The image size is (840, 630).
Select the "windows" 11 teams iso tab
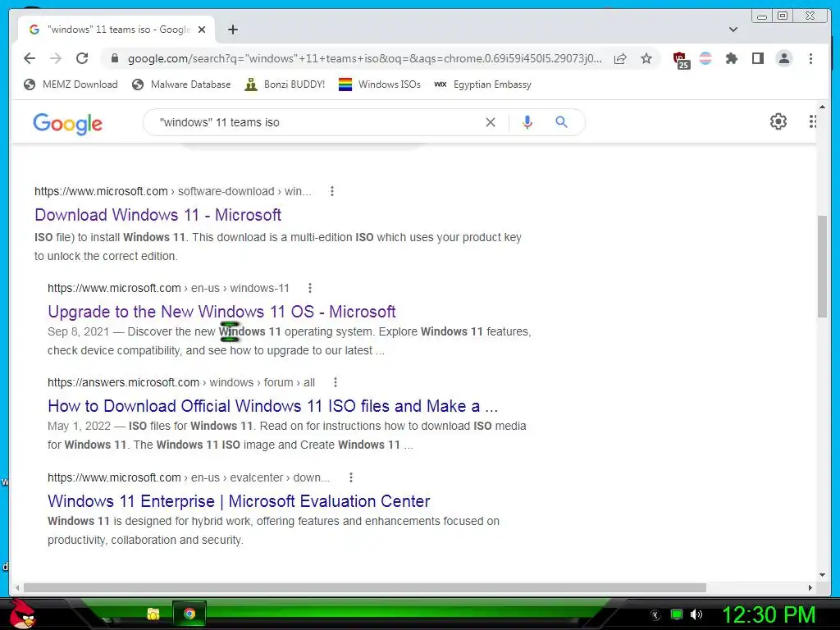(x=117, y=30)
